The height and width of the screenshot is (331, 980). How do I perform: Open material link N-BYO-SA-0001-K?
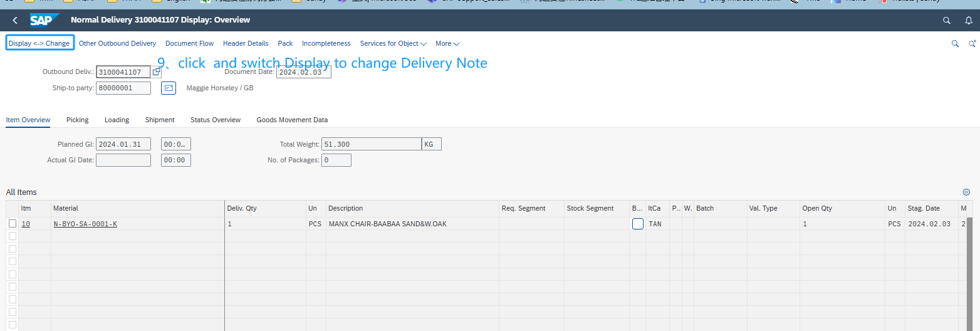click(x=85, y=224)
